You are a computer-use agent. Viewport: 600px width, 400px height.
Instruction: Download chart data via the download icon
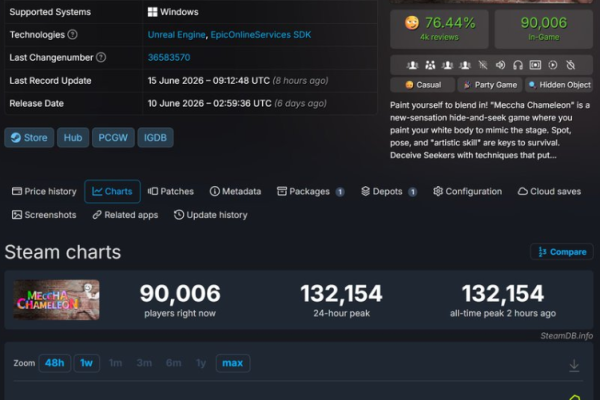574,365
